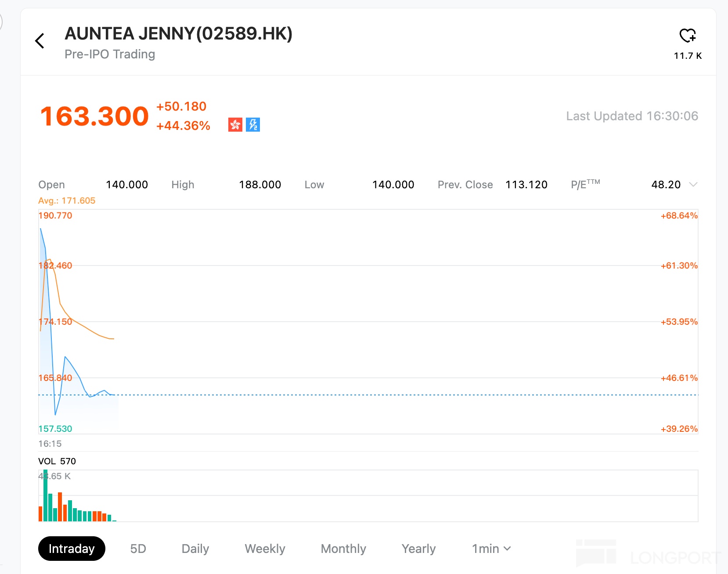The image size is (728, 574).
Task: Click the 16:15 time axis label
Action: tap(50, 444)
